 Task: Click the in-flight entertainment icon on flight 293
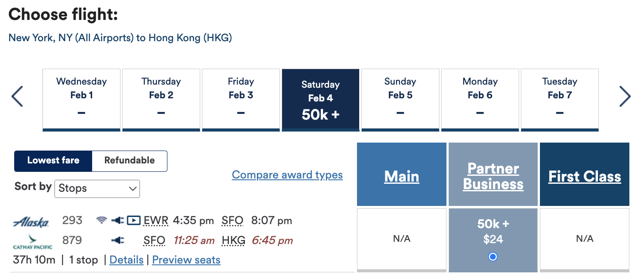pos(133,220)
